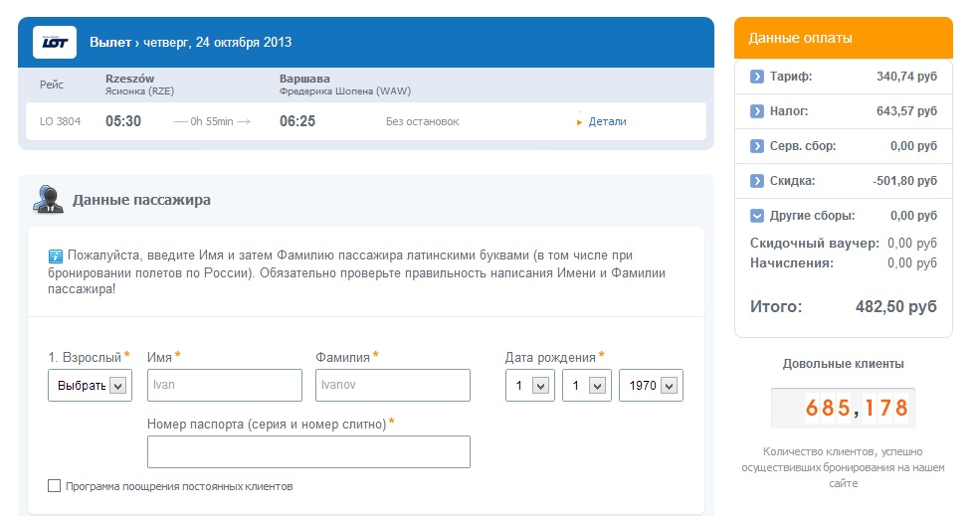Click the blue info icon before instructions
This screenshot has width=980, height=516.
pos(56,257)
